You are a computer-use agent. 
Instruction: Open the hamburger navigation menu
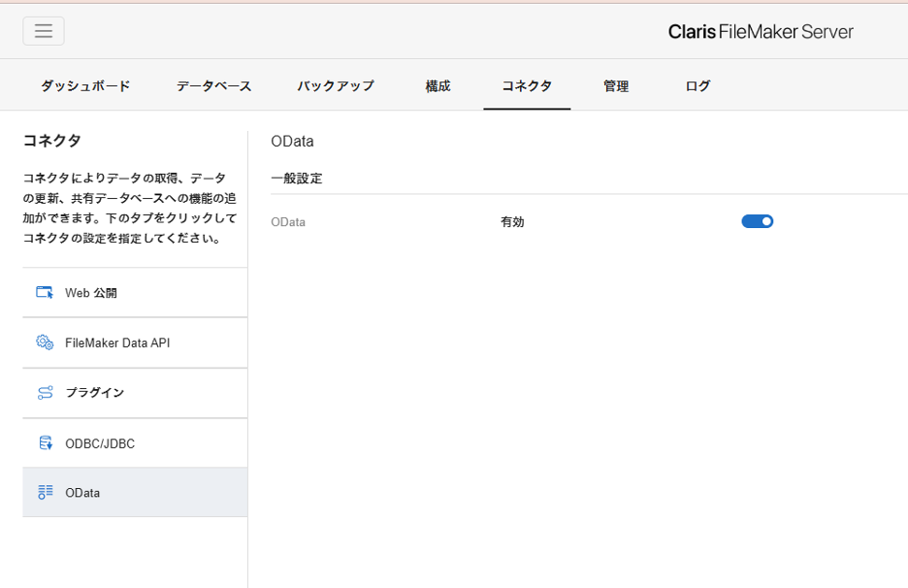coord(44,31)
